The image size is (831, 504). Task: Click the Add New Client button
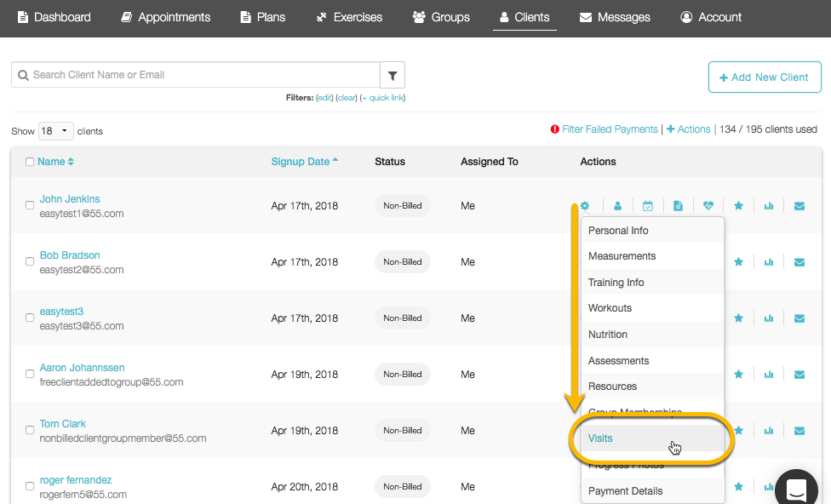[764, 77]
